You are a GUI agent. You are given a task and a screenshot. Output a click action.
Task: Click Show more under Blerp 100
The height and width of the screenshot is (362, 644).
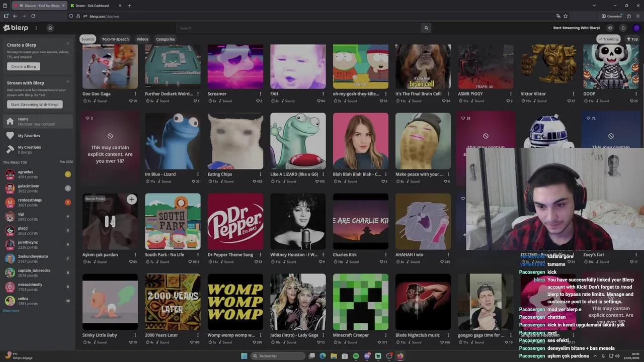tap(11, 311)
